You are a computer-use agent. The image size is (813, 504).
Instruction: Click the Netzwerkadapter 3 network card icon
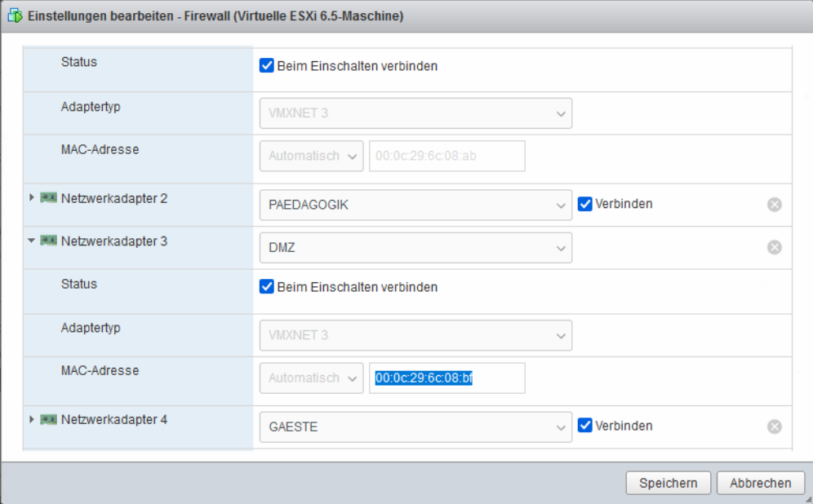click(x=49, y=241)
